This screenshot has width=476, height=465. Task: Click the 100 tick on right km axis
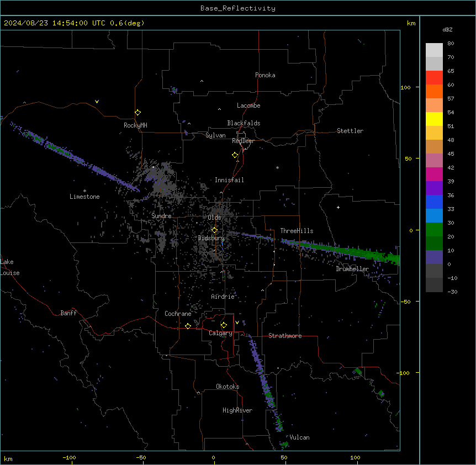coord(405,87)
